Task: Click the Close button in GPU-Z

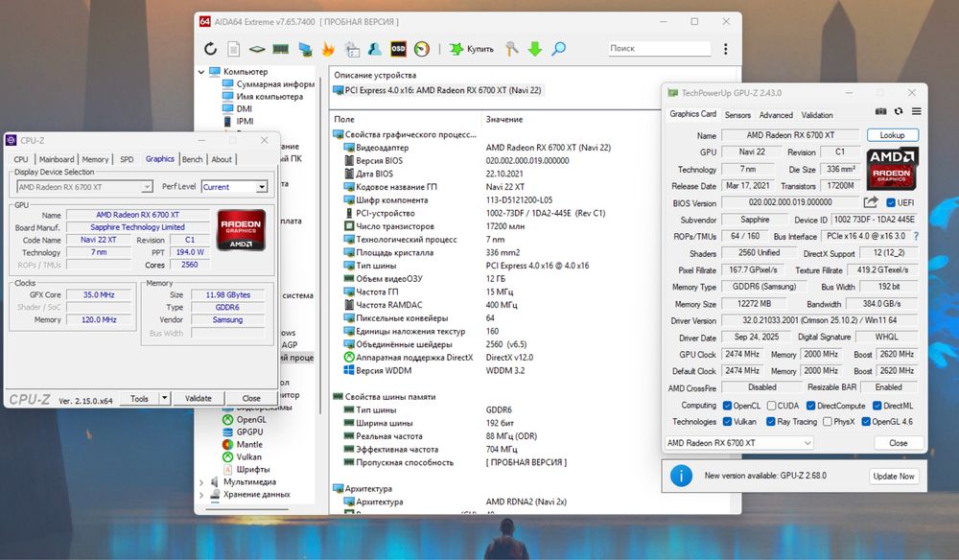Action: tap(898, 443)
